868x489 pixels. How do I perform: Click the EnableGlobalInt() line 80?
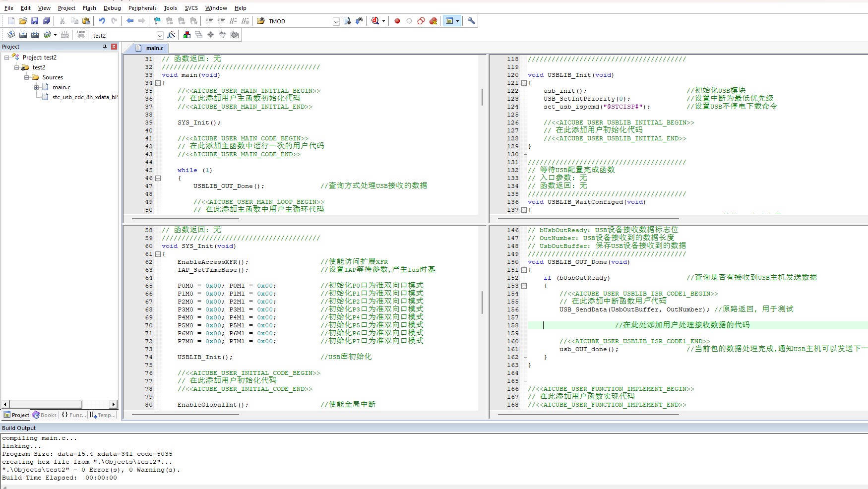pos(213,405)
